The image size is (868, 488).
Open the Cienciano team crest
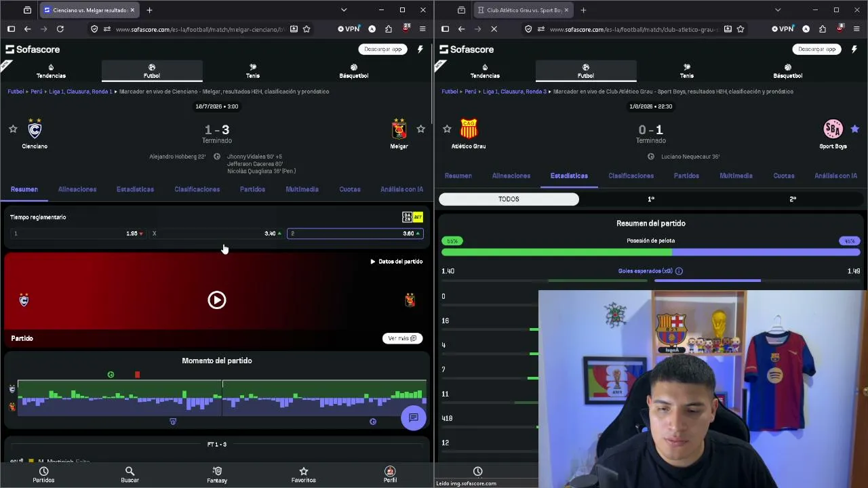tap(35, 129)
